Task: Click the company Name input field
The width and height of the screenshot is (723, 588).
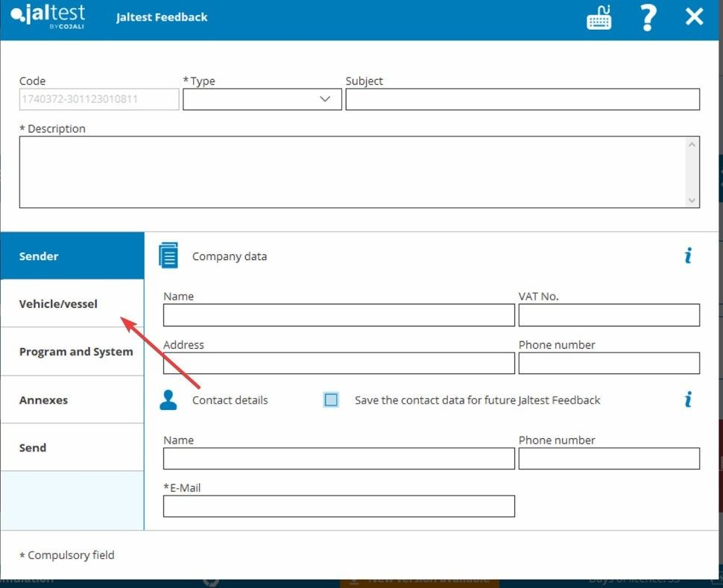Action: coord(339,315)
